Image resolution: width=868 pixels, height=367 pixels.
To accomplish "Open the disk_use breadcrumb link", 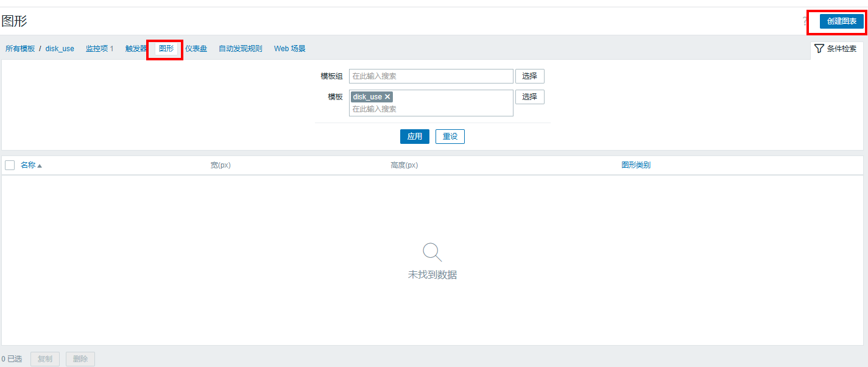I will tap(60, 49).
